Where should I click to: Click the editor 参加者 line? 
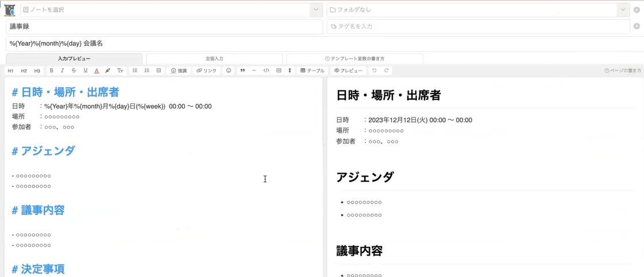click(43, 127)
